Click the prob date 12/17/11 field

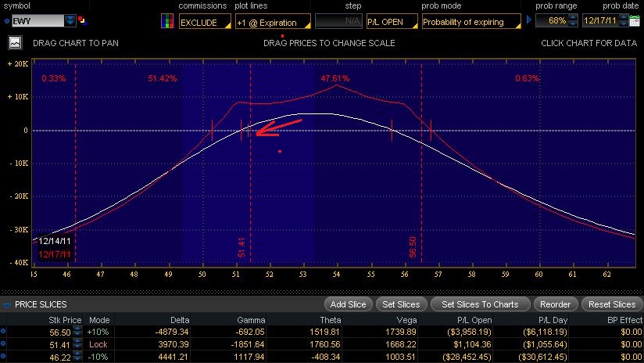(x=600, y=20)
